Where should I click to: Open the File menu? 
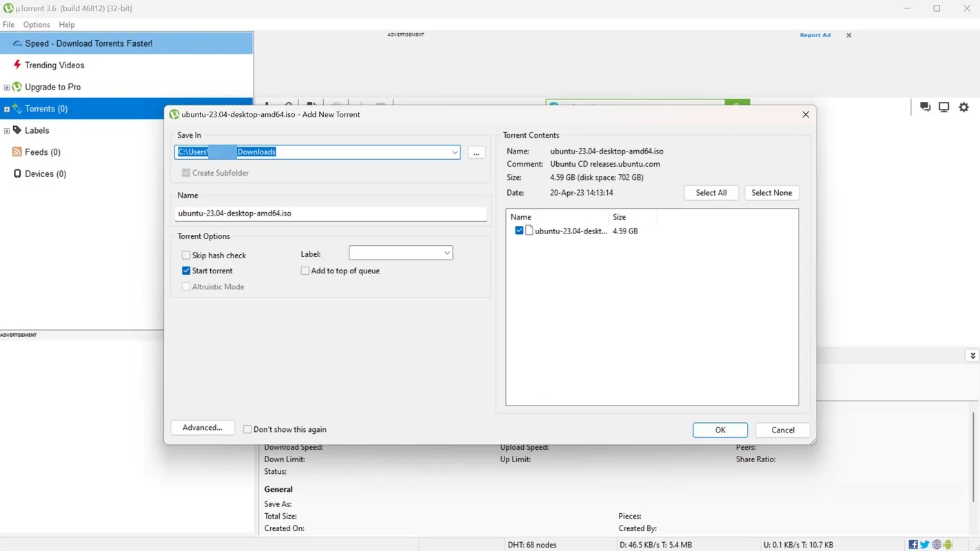click(8, 24)
